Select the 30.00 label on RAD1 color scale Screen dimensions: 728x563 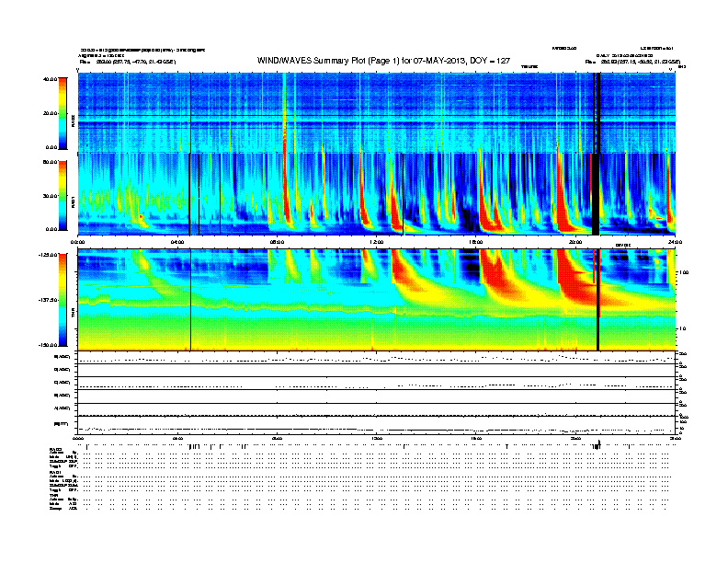pyautogui.click(x=50, y=196)
